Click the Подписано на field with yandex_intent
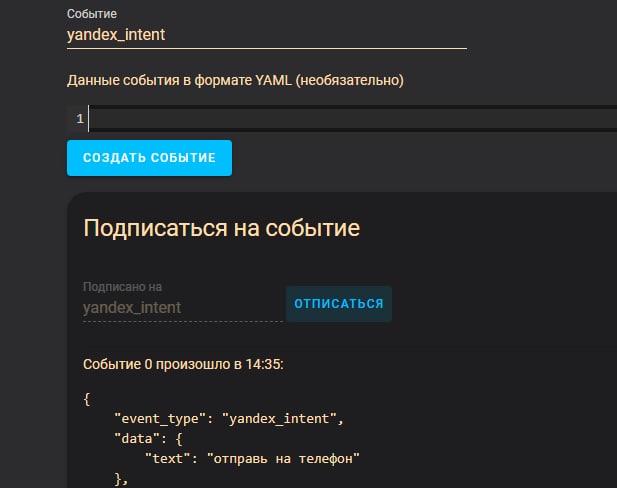Image resolution: width=617 pixels, height=488 pixels. pyautogui.click(x=182, y=308)
